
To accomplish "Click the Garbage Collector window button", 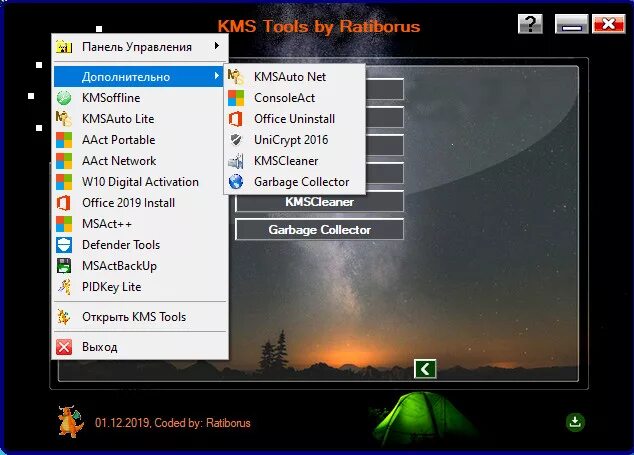I will point(319,230).
